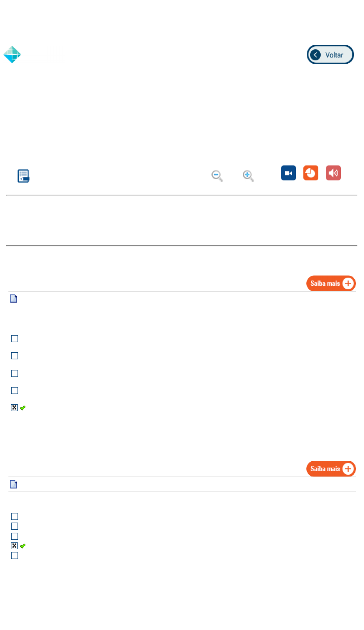The height and width of the screenshot is (630, 364).
Task: Tick the third option of the first question
Action: click(15, 374)
